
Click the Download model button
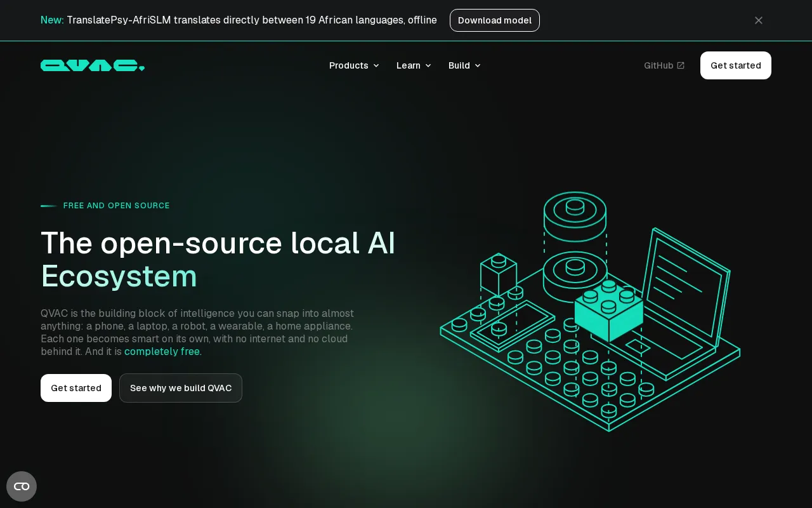(495, 20)
